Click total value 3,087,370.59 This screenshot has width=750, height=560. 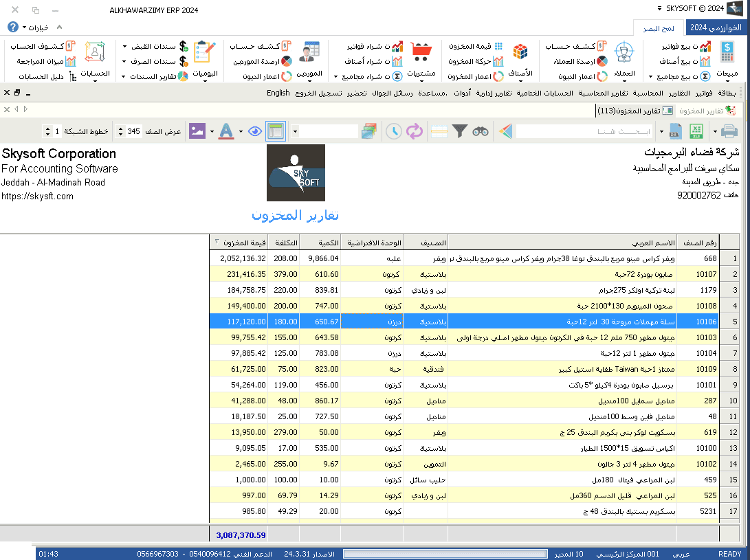pos(241,535)
